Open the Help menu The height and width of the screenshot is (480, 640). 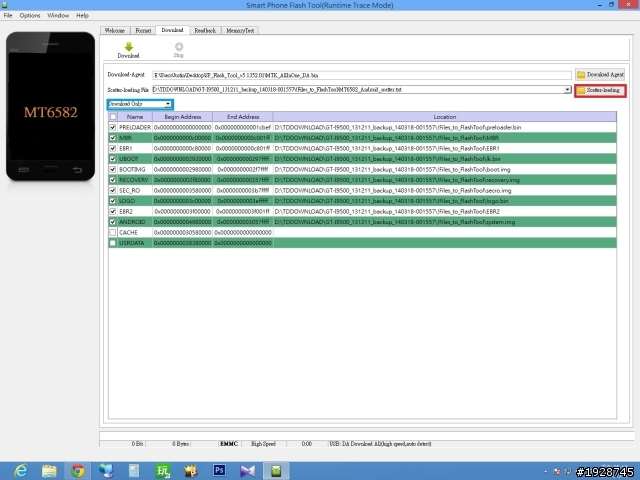82,16
